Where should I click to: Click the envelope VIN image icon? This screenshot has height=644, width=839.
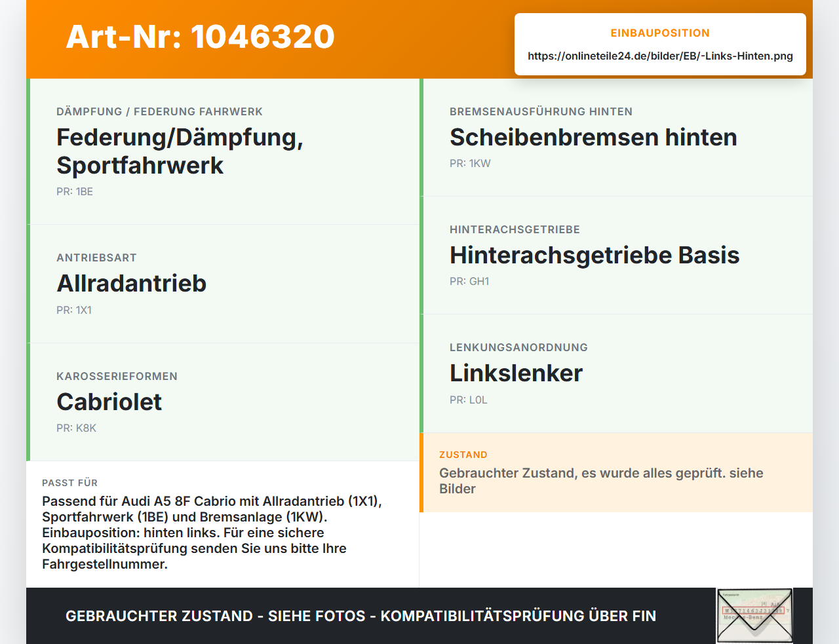click(754, 616)
